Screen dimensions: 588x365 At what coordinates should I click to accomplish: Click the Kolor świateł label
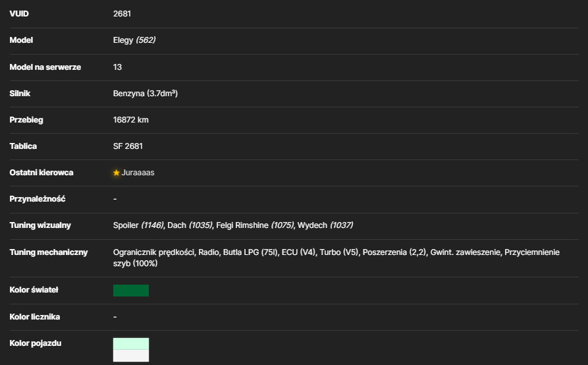tap(34, 290)
